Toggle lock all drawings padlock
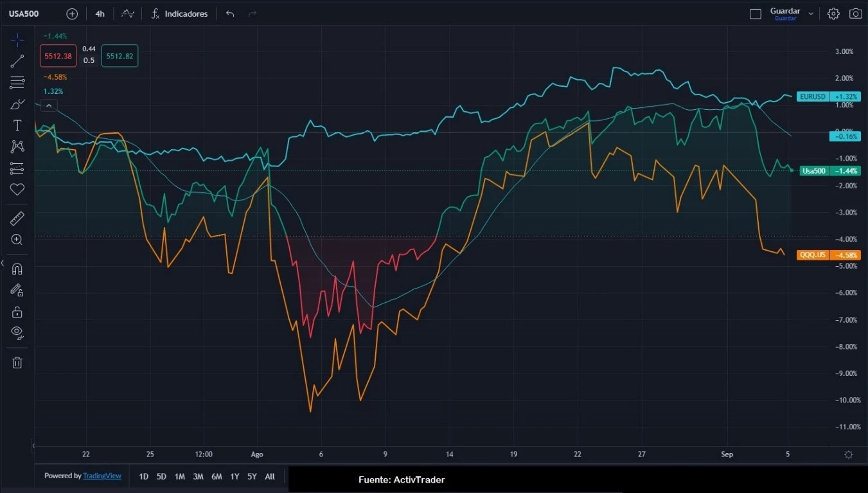Screen dimensions: 868x493 pos(17,312)
